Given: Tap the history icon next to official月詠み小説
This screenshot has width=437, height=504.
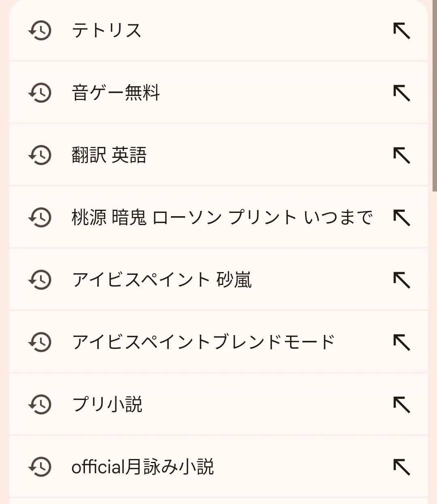Looking at the screenshot, I should pos(40,467).
